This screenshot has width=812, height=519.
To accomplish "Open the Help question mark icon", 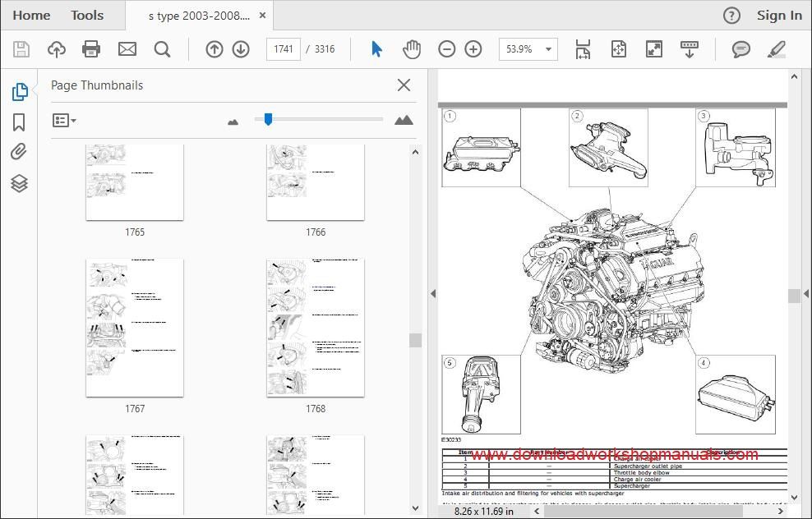I will tap(731, 16).
